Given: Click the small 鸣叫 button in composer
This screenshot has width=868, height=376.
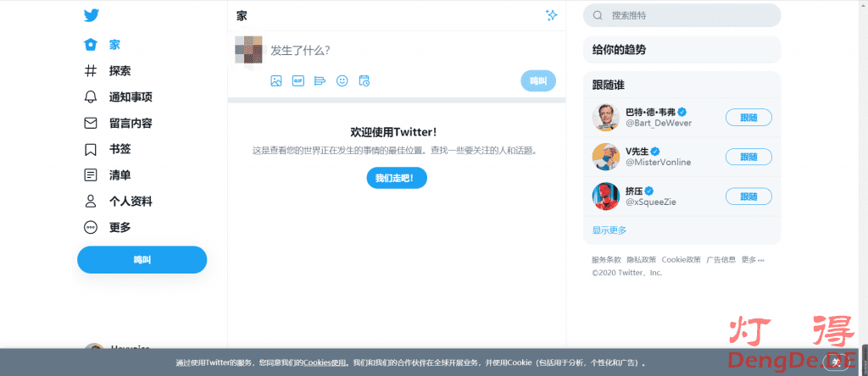Looking at the screenshot, I should click(538, 80).
